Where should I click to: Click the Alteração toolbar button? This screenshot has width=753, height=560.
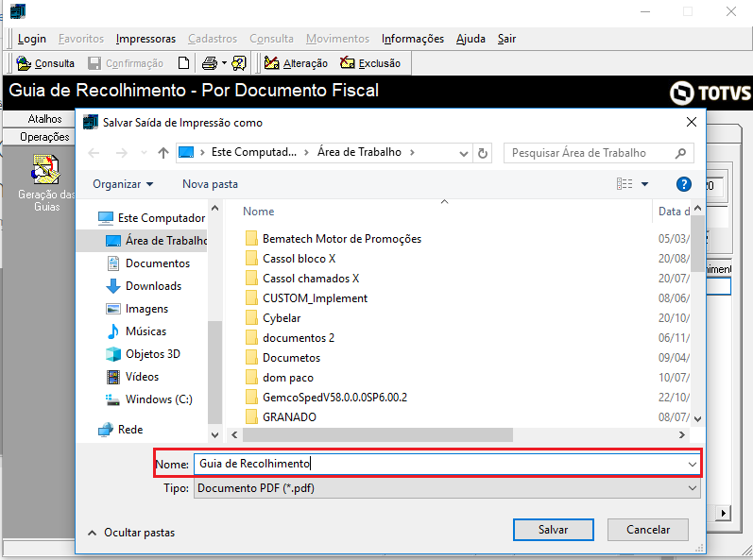tap(296, 63)
